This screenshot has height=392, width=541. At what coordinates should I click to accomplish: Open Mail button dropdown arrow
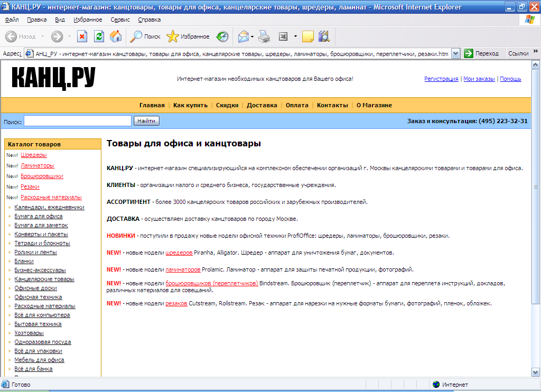(x=253, y=36)
